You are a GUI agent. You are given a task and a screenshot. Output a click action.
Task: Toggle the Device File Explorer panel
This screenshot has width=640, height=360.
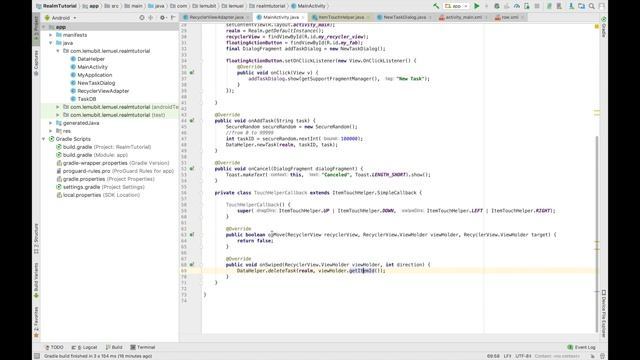pos(604,313)
